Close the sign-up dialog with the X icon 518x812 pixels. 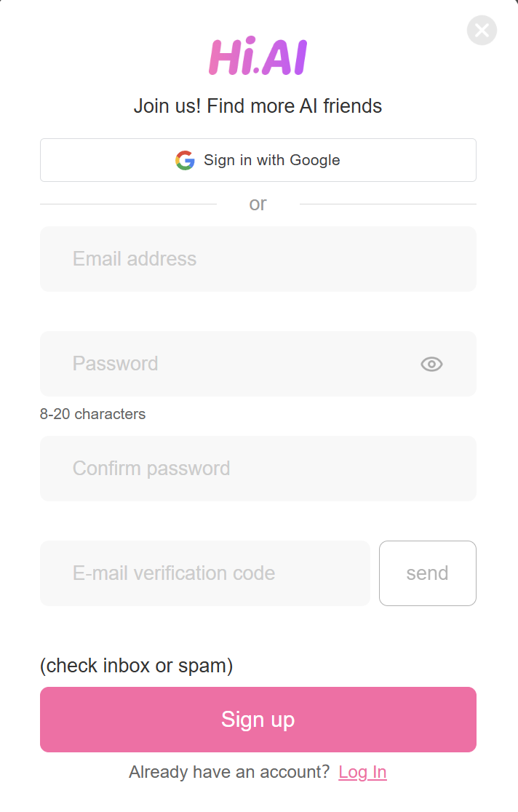point(482,30)
